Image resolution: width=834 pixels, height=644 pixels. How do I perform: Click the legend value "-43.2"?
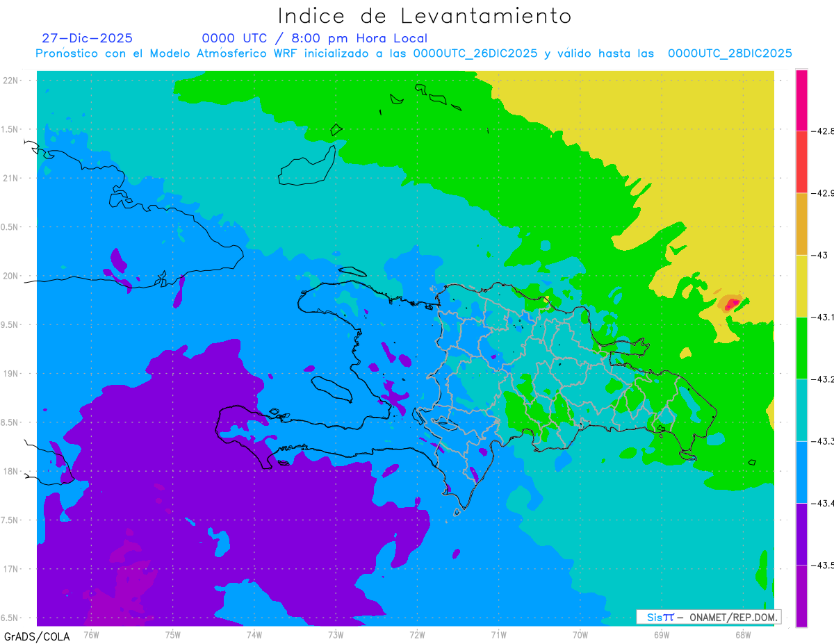[x=823, y=379]
